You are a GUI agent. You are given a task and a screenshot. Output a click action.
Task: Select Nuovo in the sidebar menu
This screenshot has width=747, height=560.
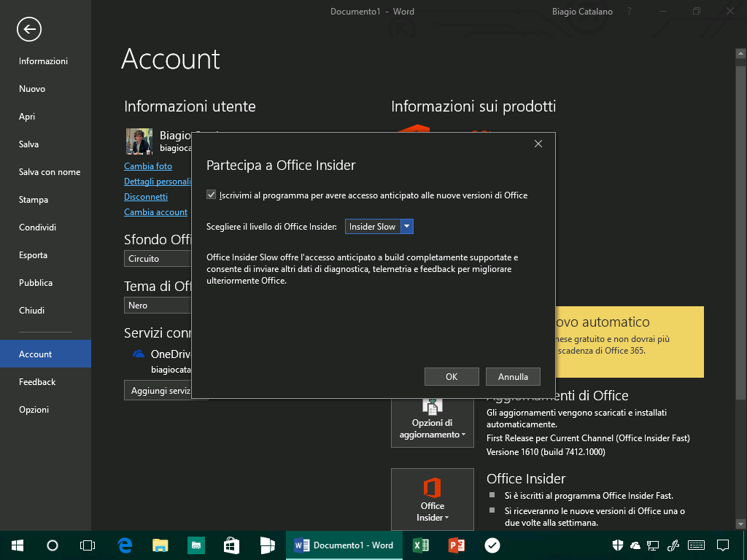(x=32, y=88)
